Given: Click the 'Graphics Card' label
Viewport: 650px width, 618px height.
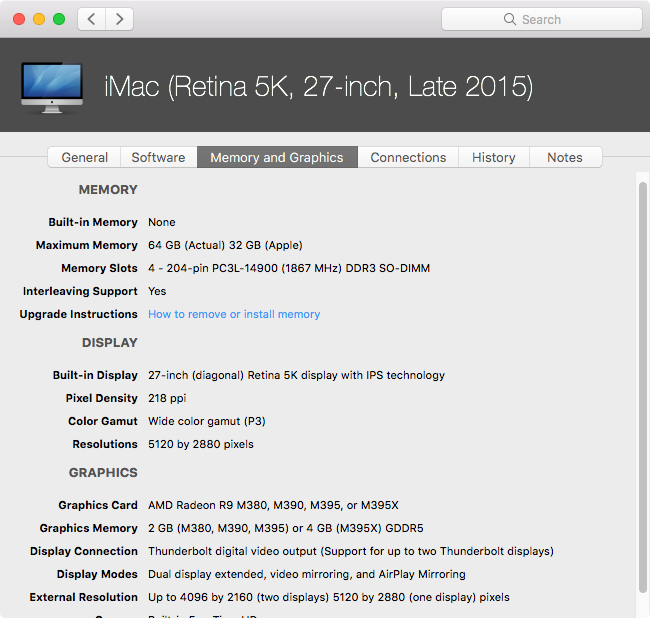Looking at the screenshot, I should click(x=98, y=505).
